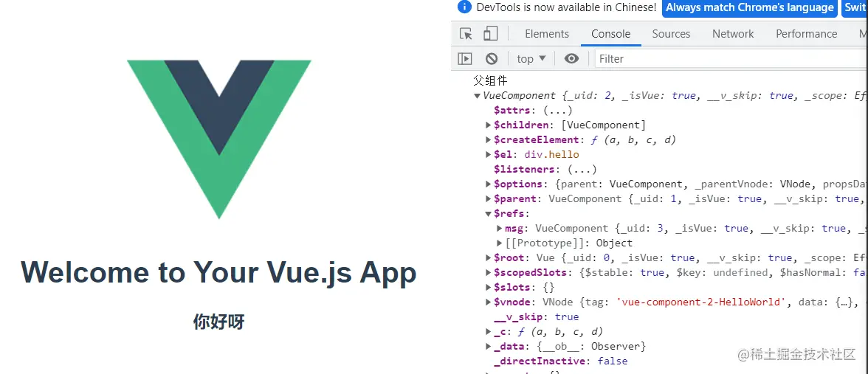Viewport: 868px width, 374px height.
Task: Expand the $createElement function
Action: 489,140
